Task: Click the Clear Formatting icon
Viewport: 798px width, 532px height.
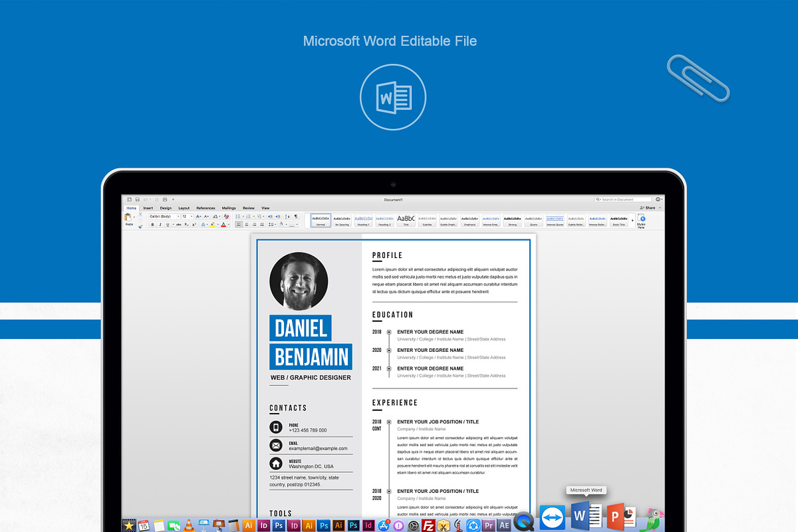Action: pyautogui.click(x=226, y=216)
